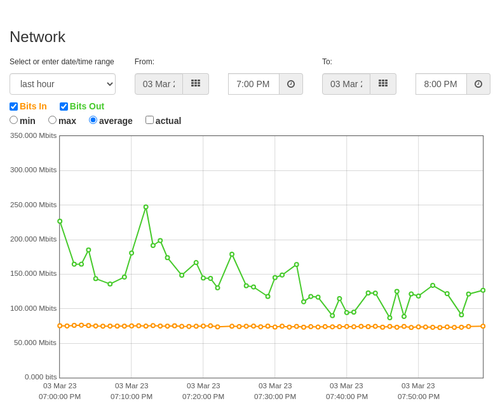Click the 'Select or enter date/time range' label
This screenshot has height=403, width=500.
tap(62, 62)
